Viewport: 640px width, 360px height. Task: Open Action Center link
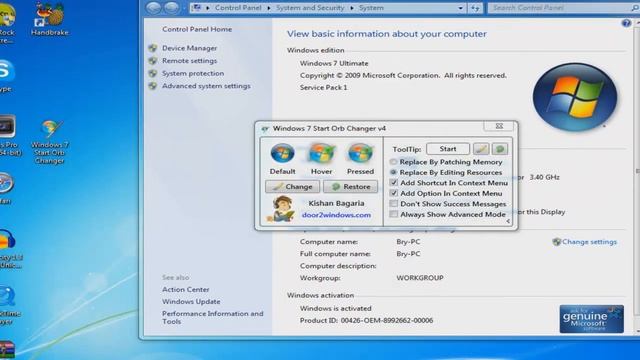coord(185,289)
